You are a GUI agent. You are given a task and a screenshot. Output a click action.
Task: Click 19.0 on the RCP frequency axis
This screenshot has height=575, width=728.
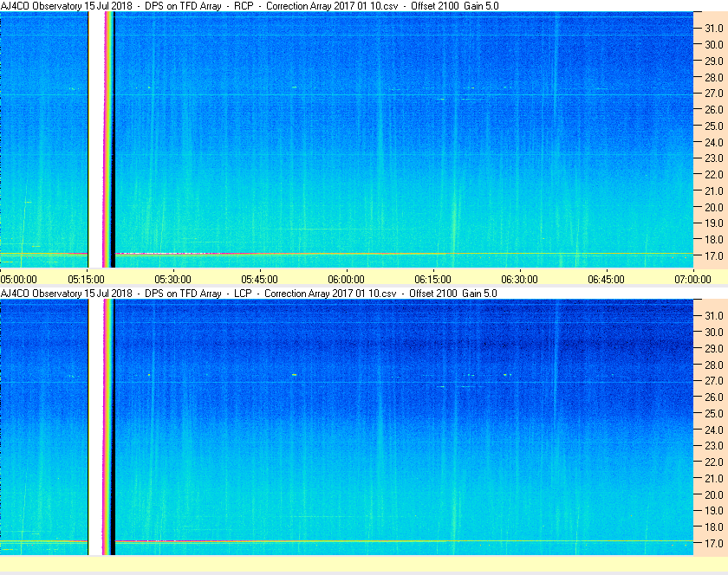[x=714, y=223]
